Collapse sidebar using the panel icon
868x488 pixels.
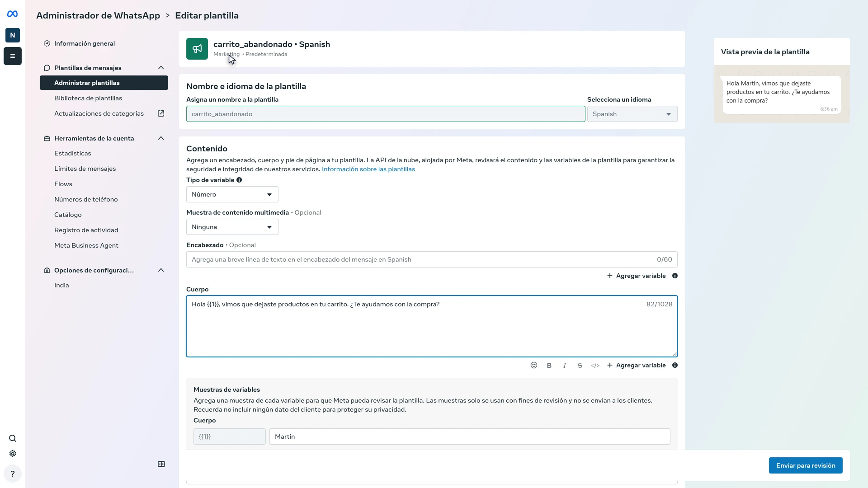pos(161,464)
